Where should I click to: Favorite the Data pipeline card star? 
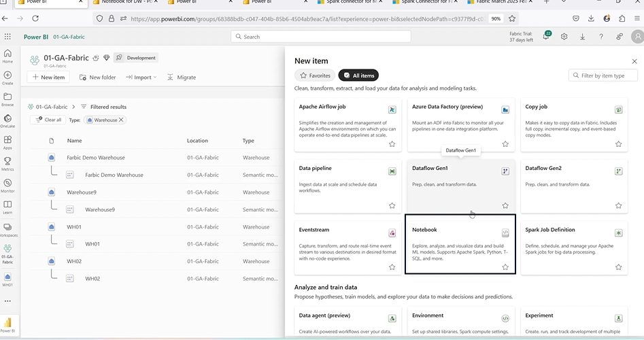pyautogui.click(x=392, y=206)
